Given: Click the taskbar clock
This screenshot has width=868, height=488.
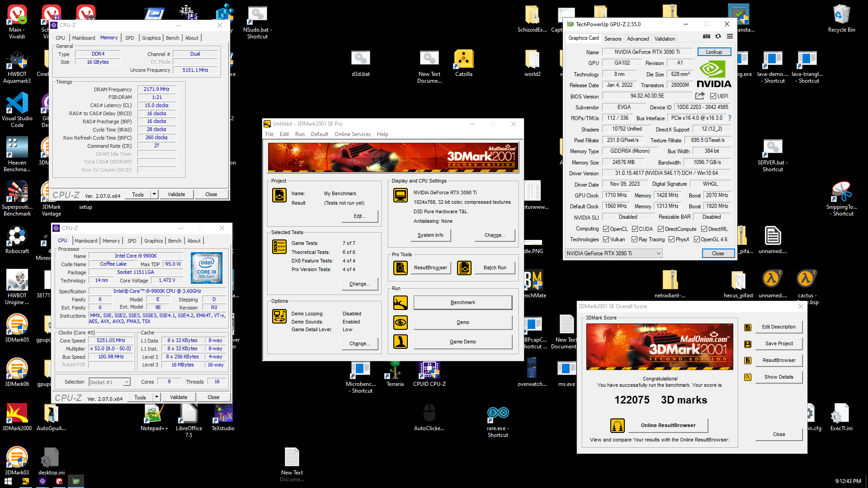Looking at the screenshot, I should click(848, 481).
